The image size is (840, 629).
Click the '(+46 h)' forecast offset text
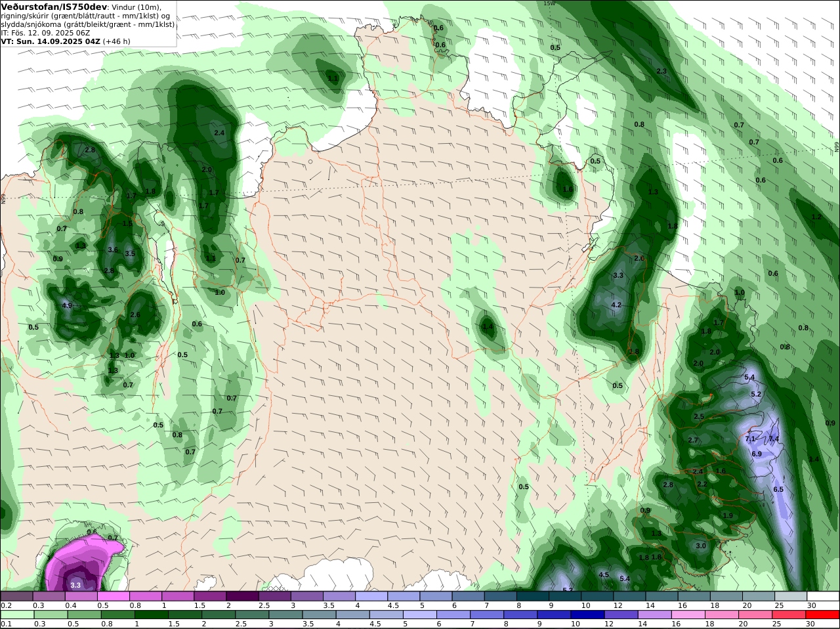click(x=117, y=41)
